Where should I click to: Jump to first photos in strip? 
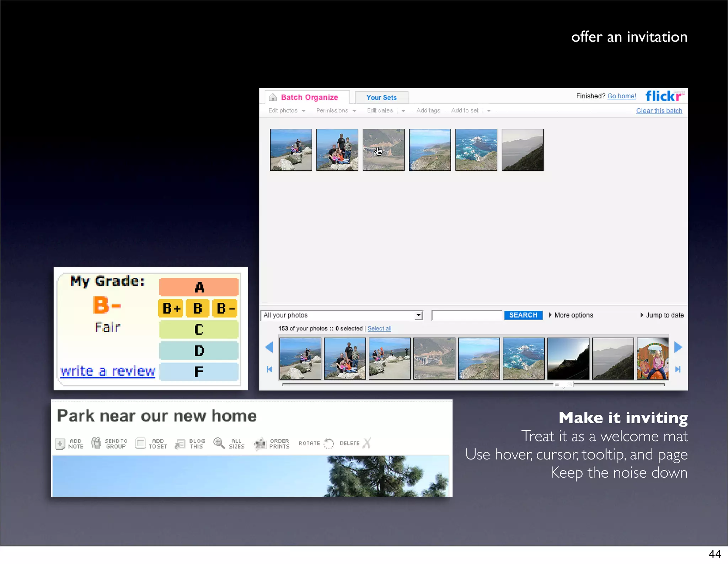269,369
